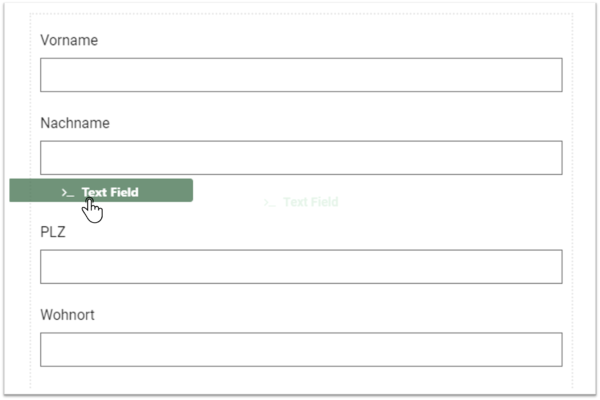Click the white "Text Field" caption on green button
The image size is (600, 400).
pyautogui.click(x=110, y=192)
